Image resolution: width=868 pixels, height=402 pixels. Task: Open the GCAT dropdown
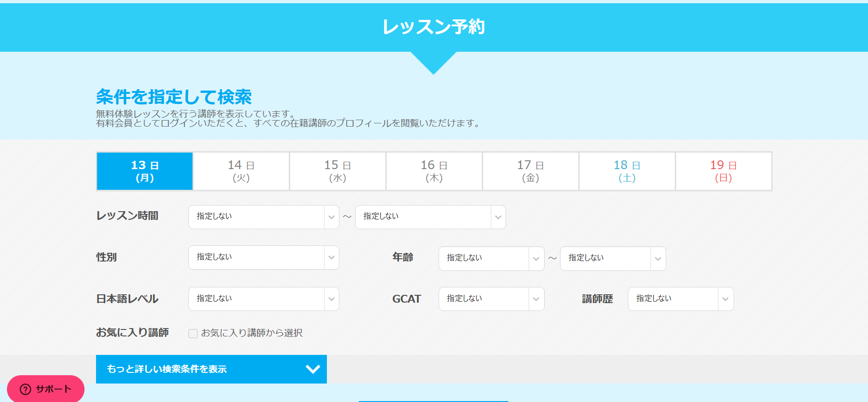491,299
